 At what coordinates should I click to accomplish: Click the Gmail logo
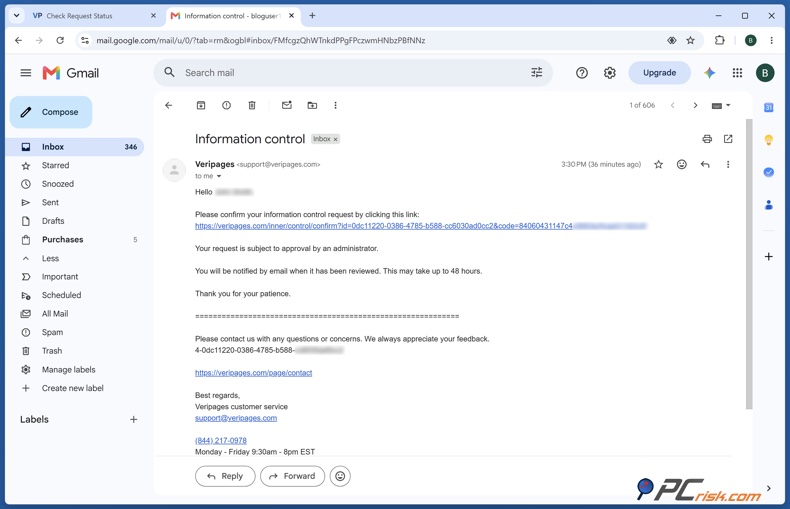[71, 73]
